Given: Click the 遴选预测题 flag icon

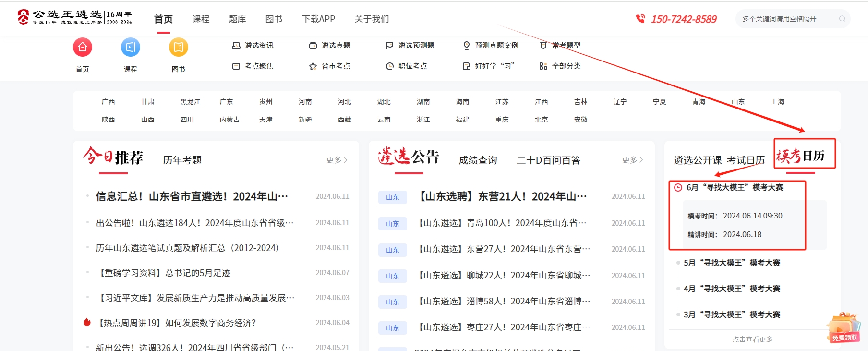Looking at the screenshot, I should point(389,46).
